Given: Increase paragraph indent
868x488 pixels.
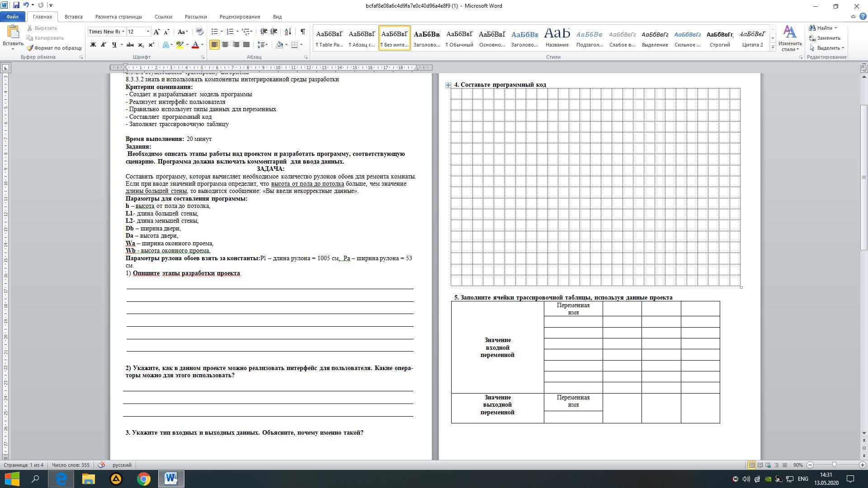Looking at the screenshot, I should pyautogui.click(x=274, y=32).
